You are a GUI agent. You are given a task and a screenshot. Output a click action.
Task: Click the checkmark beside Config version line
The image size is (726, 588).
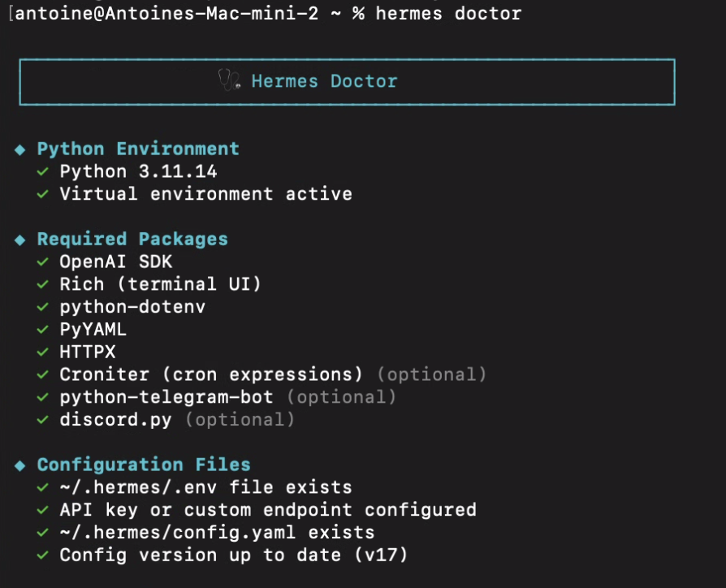[x=42, y=556]
